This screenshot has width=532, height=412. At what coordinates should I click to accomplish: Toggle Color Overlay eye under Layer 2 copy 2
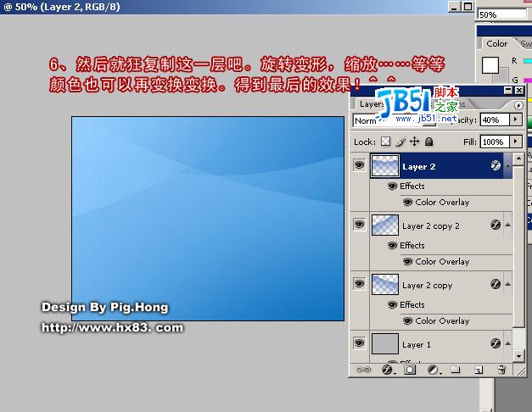[x=407, y=261]
